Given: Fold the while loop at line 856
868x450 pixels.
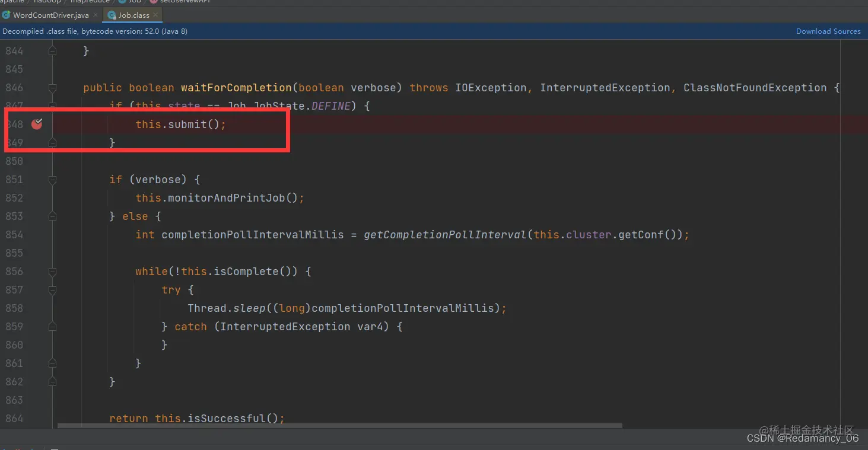Looking at the screenshot, I should pyautogui.click(x=52, y=272).
